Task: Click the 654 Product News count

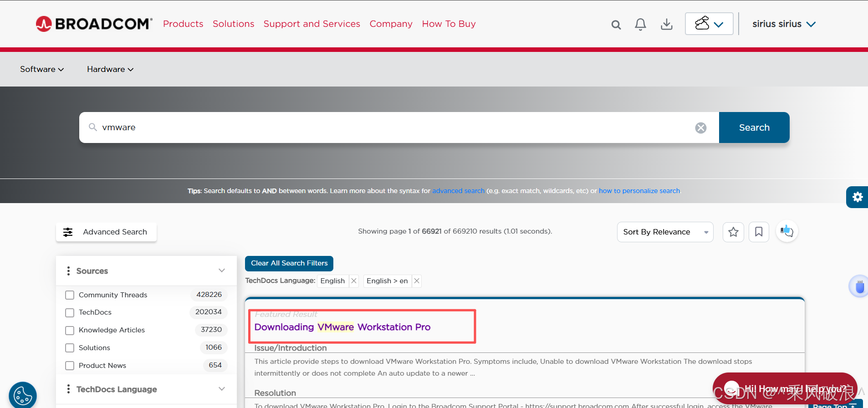Action: coord(215,365)
